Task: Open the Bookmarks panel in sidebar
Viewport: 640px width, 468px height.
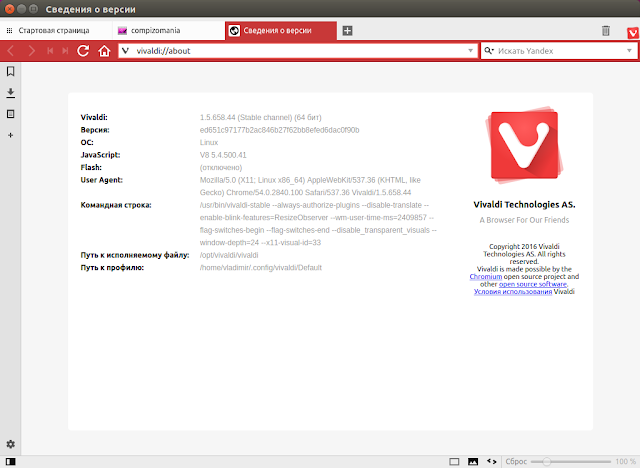Action: (x=11, y=71)
